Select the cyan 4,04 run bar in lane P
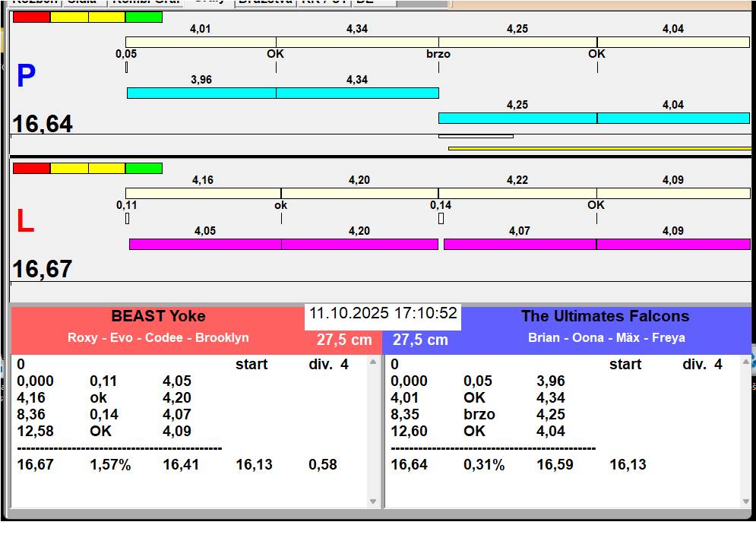 [x=673, y=118]
